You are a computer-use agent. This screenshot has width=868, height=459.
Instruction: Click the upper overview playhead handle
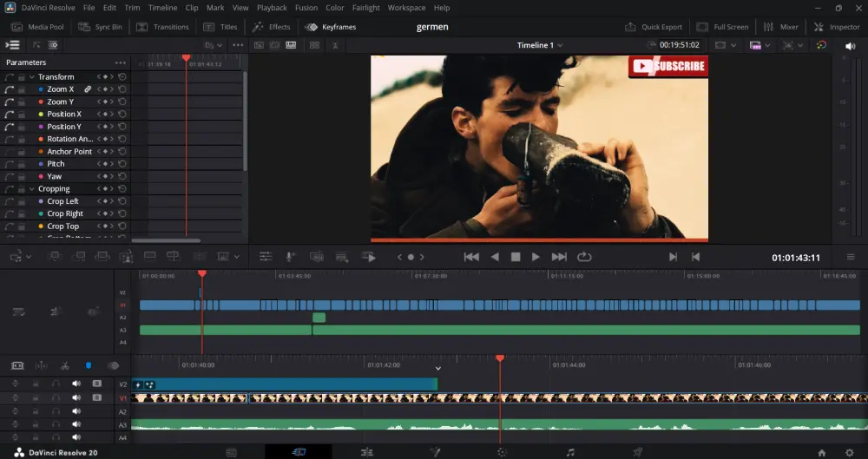(202, 273)
